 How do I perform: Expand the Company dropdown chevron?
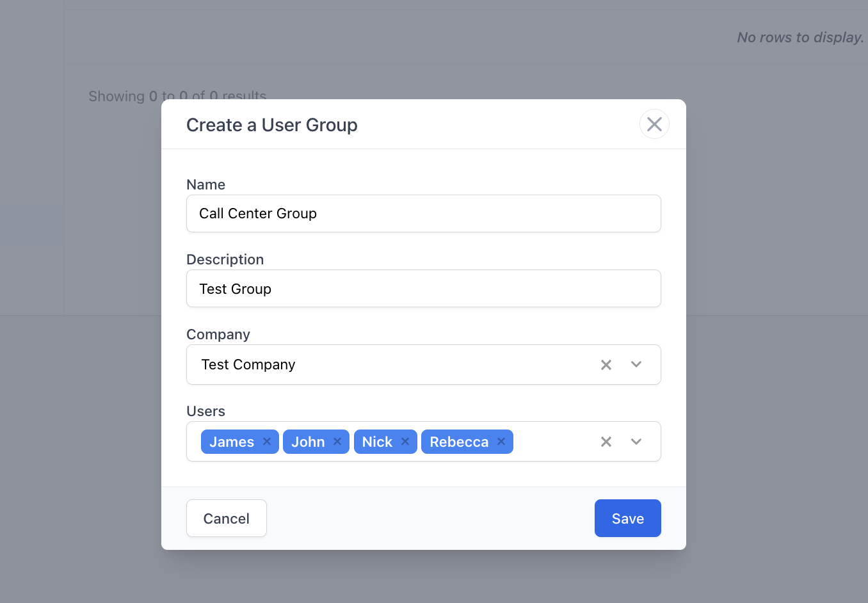[x=636, y=364]
